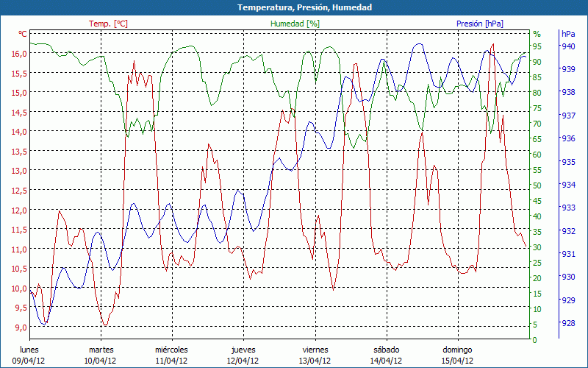This screenshot has height=368, width=588.
Task: Select the domingo 15/04/12 date marker
Action: coord(456,355)
